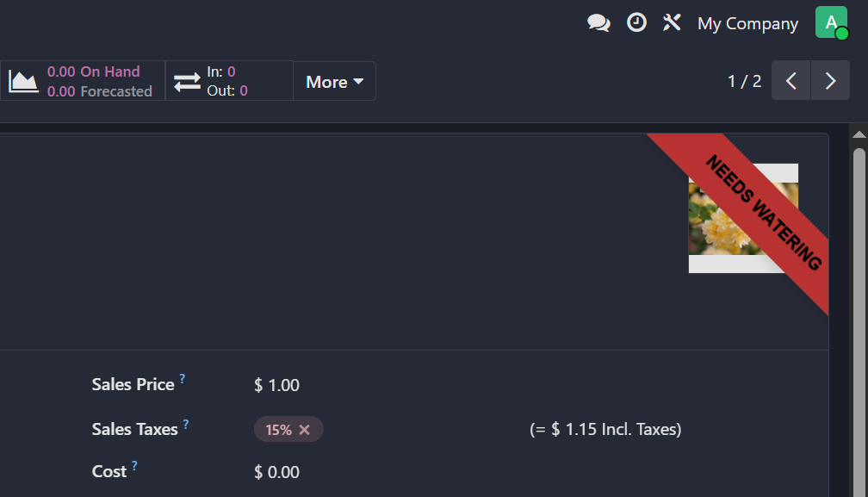Open the developer tools wrench icon

(672, 23)
